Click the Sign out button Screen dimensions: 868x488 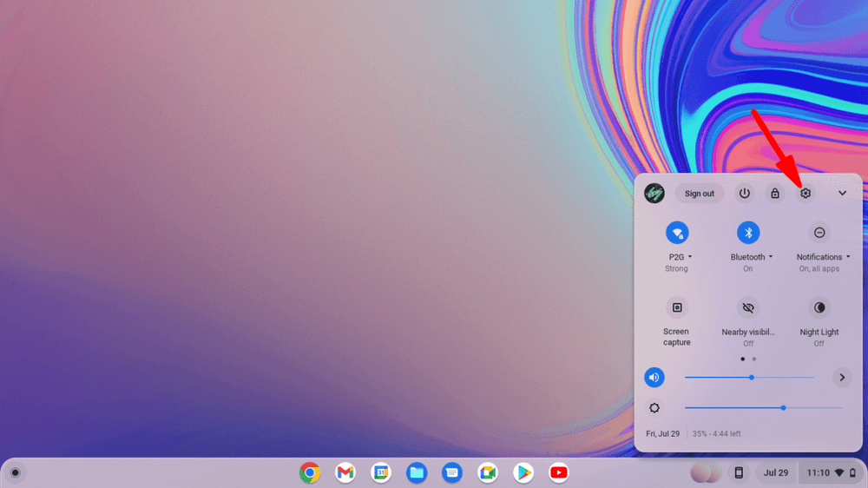coord(699,194)
